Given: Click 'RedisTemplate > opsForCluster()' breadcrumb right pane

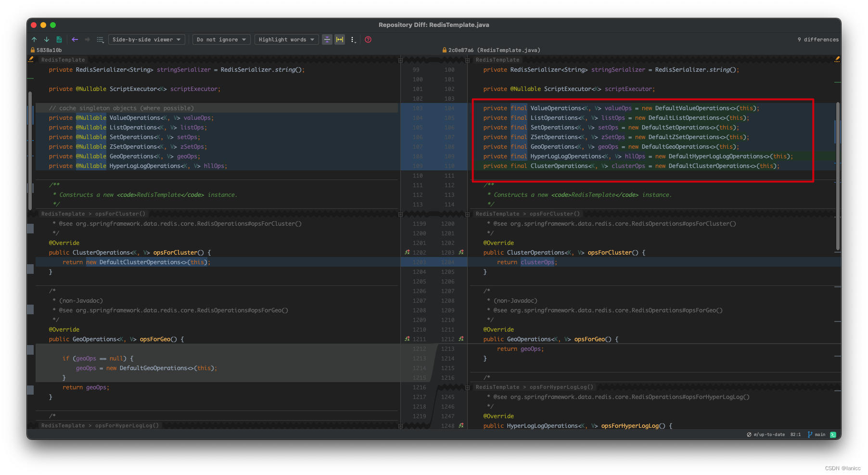Looking at the screenshot, I should tap(528, 214).
